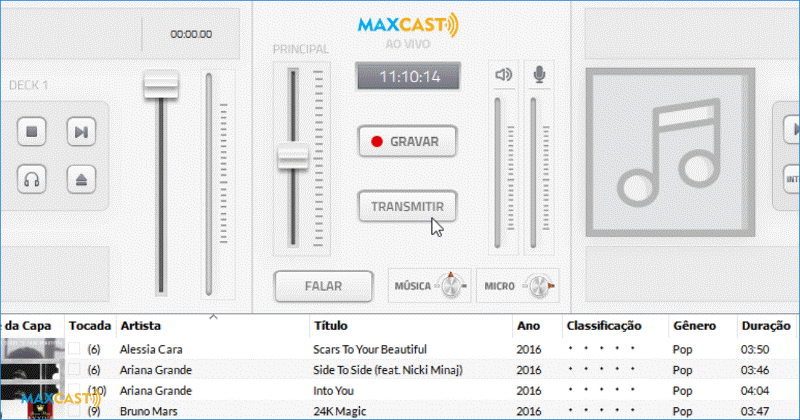Viewport: 800px width, 420px height.
Task: Click the music note album art placeholder
Action: pos(670,152)
